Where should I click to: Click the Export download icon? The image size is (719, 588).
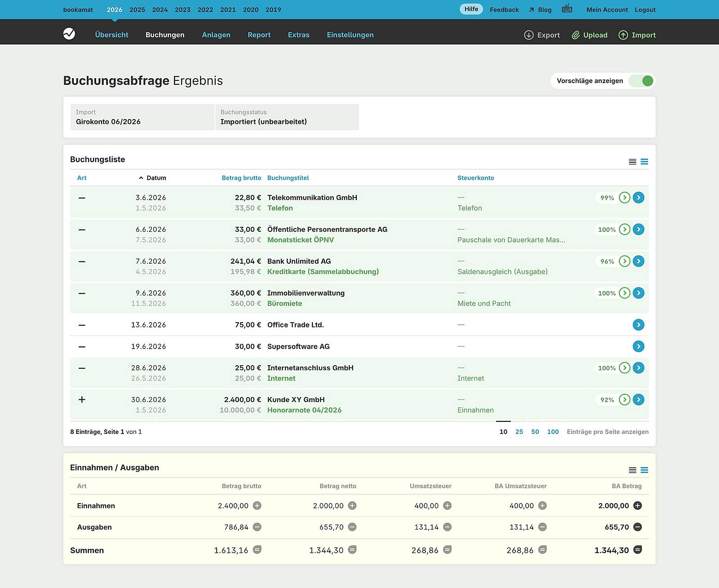pos(529,35)
